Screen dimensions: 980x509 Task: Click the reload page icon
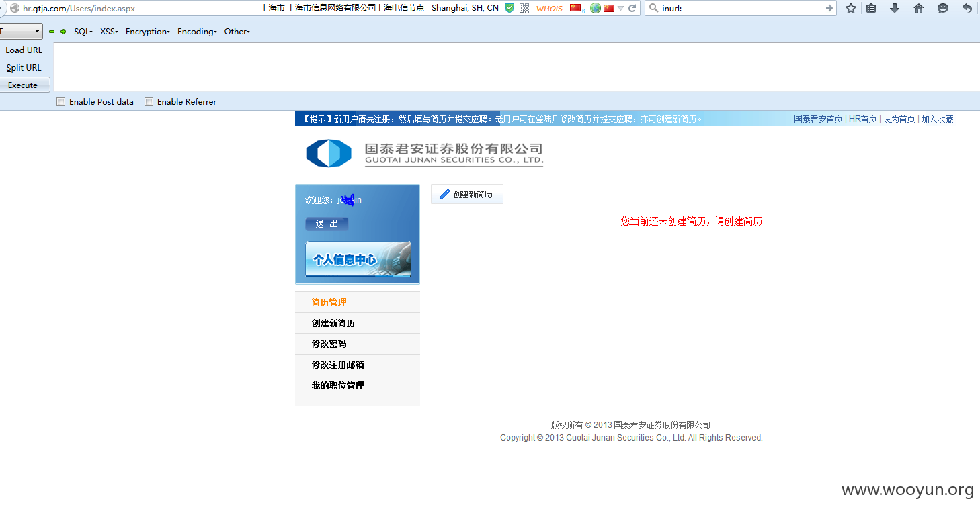point(632,9)
